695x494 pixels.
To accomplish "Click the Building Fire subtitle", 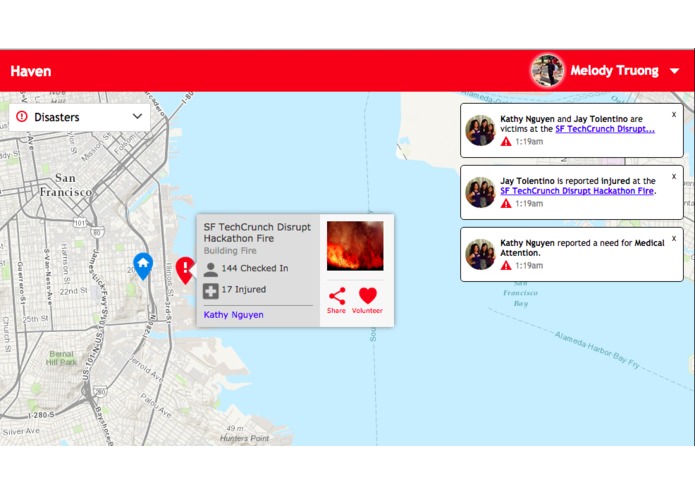I will (x=230, y=251).
